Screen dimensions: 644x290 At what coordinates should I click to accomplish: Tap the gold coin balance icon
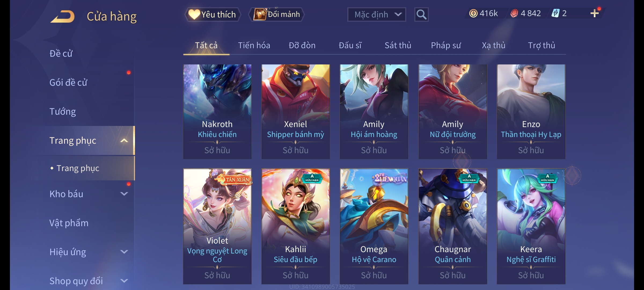coord(473,13)
